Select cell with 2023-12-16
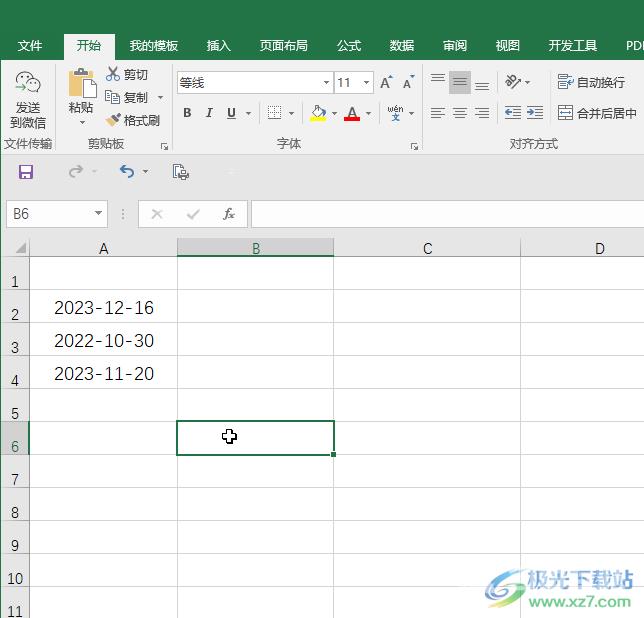The height and width of the screenshot is (618, 644). [x=104, y=307]
